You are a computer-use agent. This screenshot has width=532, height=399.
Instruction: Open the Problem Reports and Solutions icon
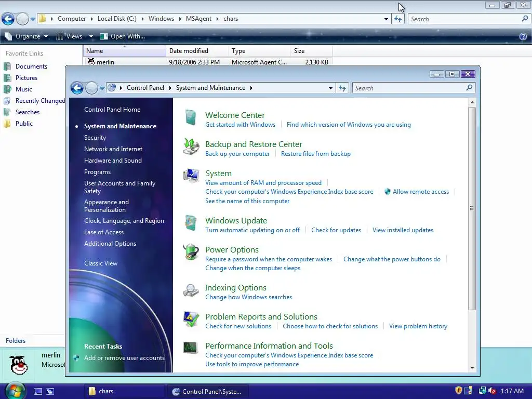[191, 319]
